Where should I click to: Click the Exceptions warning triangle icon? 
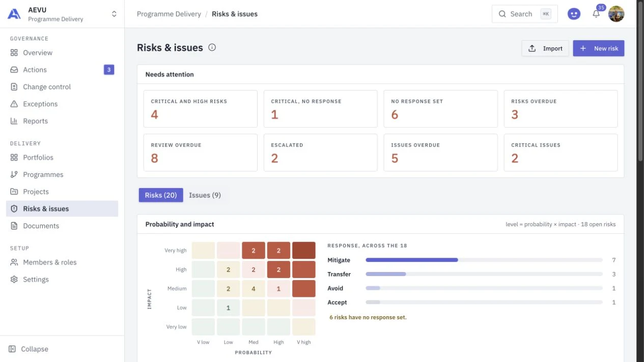[14, 104]
